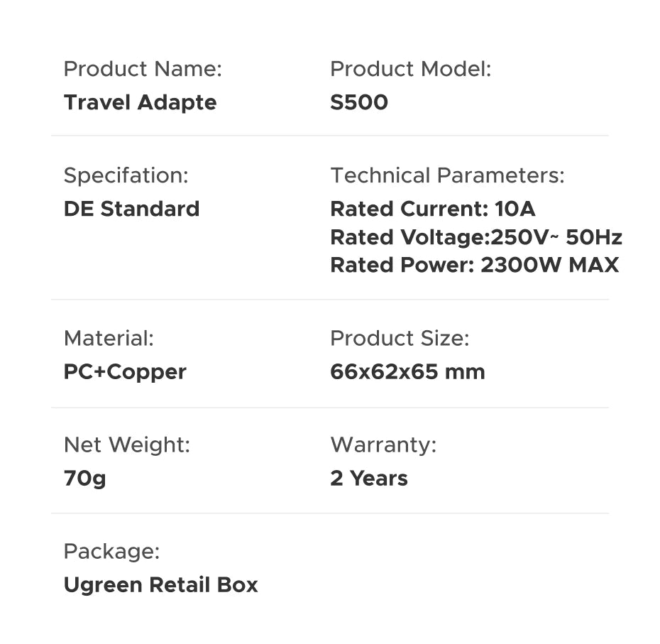Click the "Product Model:" label

click(x=410, y=69)
